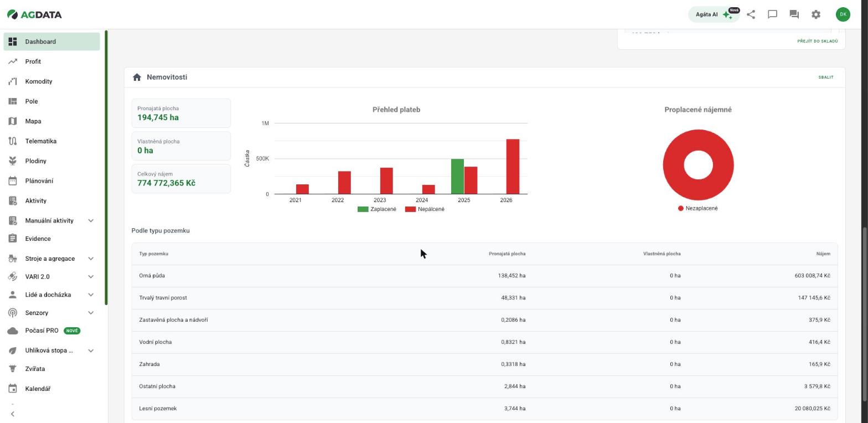This screenshot has width=868, height=423.
Task: Expand Senzory submenu
Action: click(x=91, y=313)
